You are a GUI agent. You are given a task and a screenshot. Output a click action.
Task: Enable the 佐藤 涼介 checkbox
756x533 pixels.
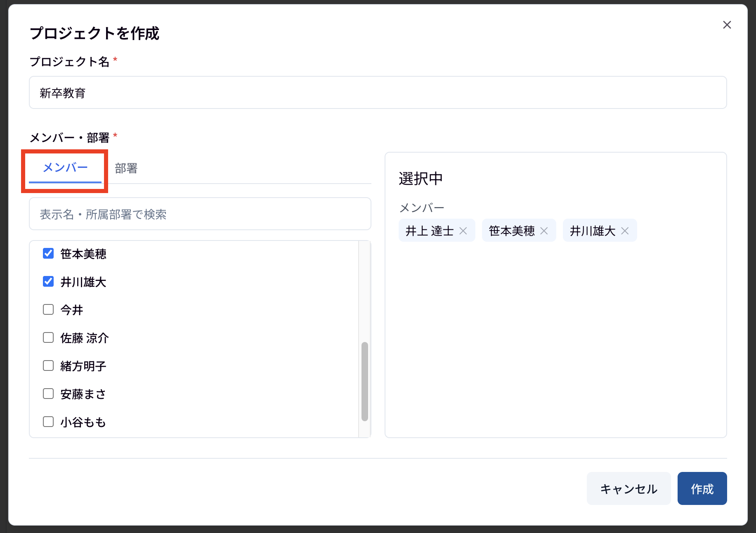tap(48, 337)
